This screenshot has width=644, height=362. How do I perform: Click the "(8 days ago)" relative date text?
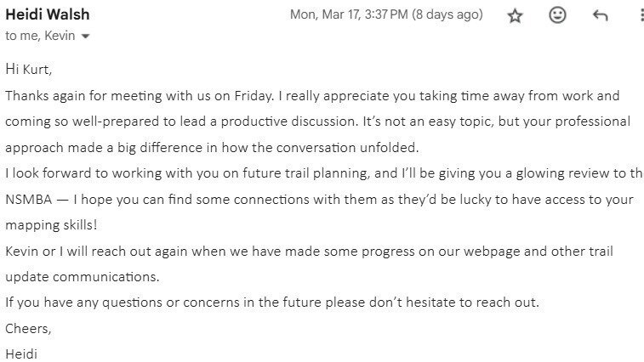pos(447,14)
